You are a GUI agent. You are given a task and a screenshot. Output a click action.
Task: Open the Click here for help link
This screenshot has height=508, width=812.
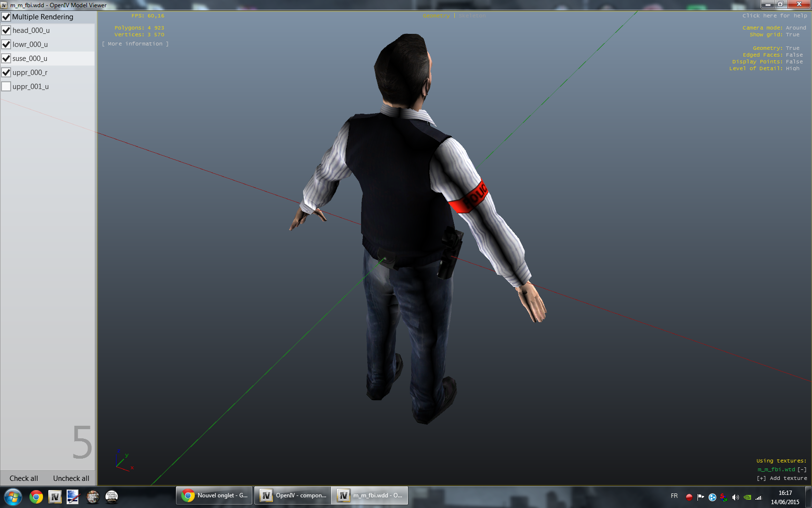pos(775,15)
